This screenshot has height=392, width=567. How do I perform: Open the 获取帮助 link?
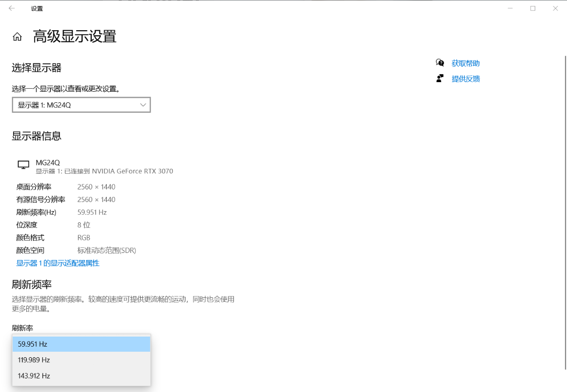click(465, 63)
